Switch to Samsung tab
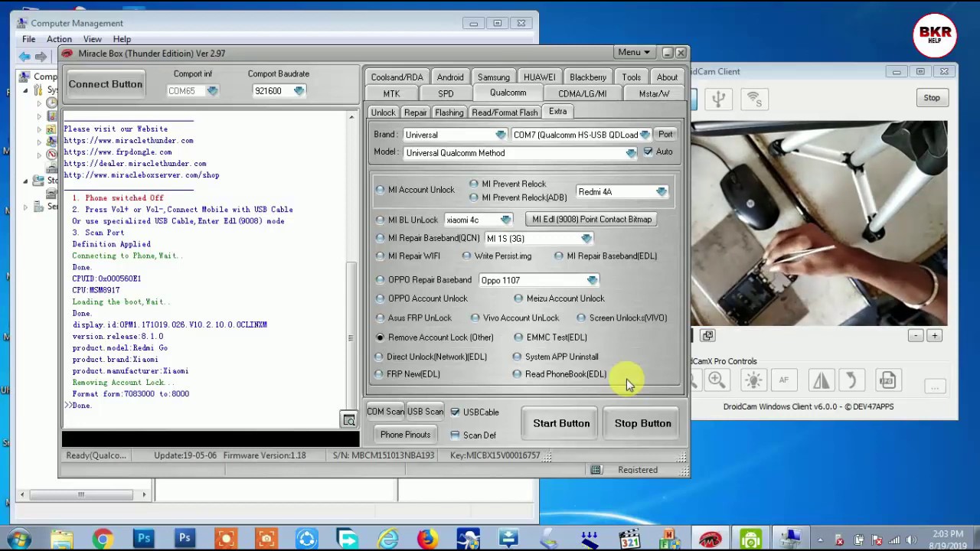The height and width of the screenshot is (551, 980). [494, 77]
